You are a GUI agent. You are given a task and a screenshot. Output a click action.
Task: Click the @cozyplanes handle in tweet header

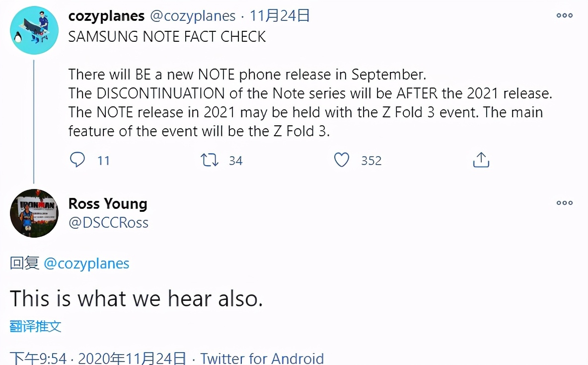tap(193, 16)
